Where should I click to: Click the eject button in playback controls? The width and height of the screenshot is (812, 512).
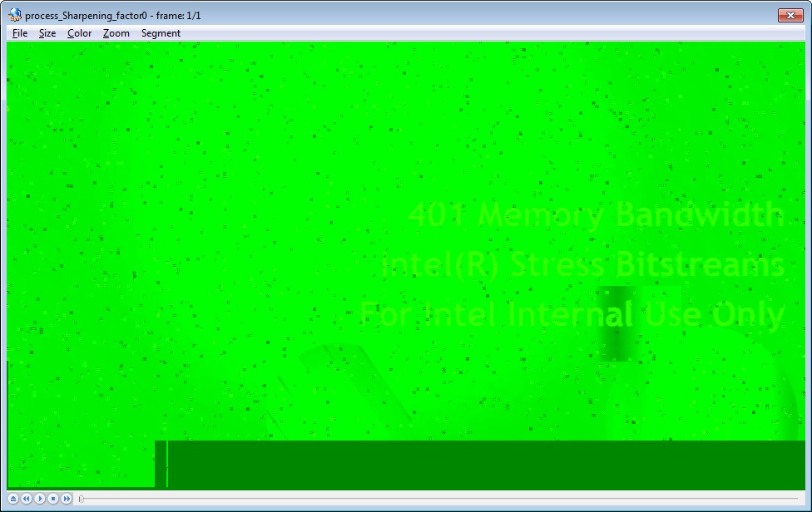[x=13, y=499]
